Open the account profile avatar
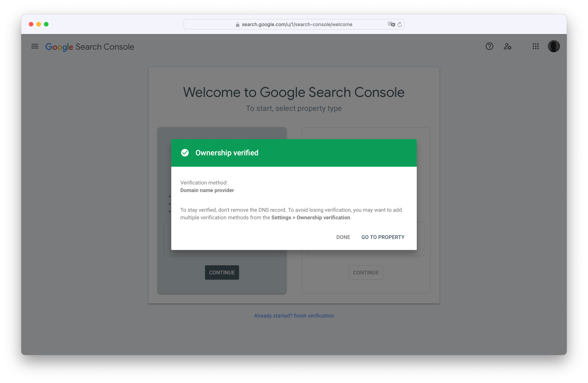The height and width of the screenshot is (383, 588). [x=554, y=46]
